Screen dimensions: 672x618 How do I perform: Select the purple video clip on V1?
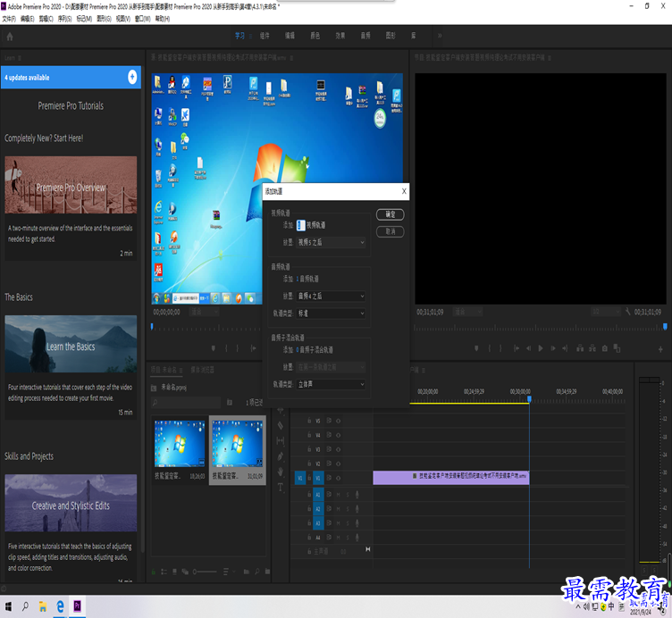pyautogui.click(x=451, y=478)
